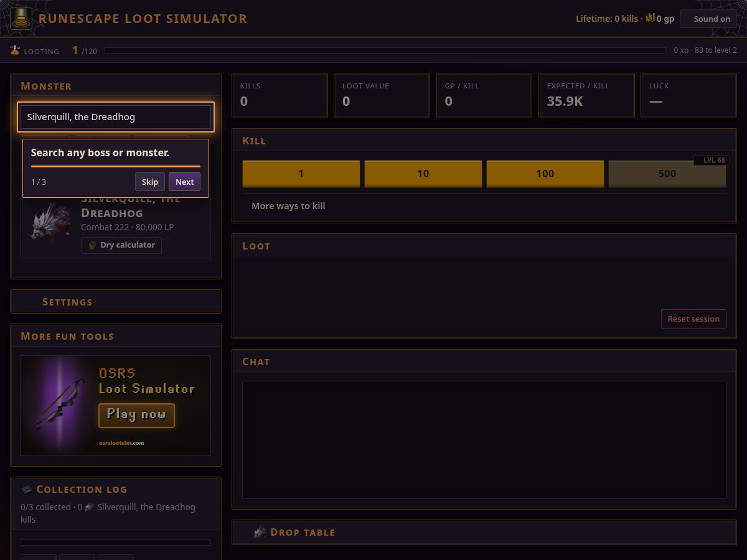The height and width of the screenshot is (560, 747).
Task: Click the Expected / Kill 35.9K value
Action: (x=565, y=101)
